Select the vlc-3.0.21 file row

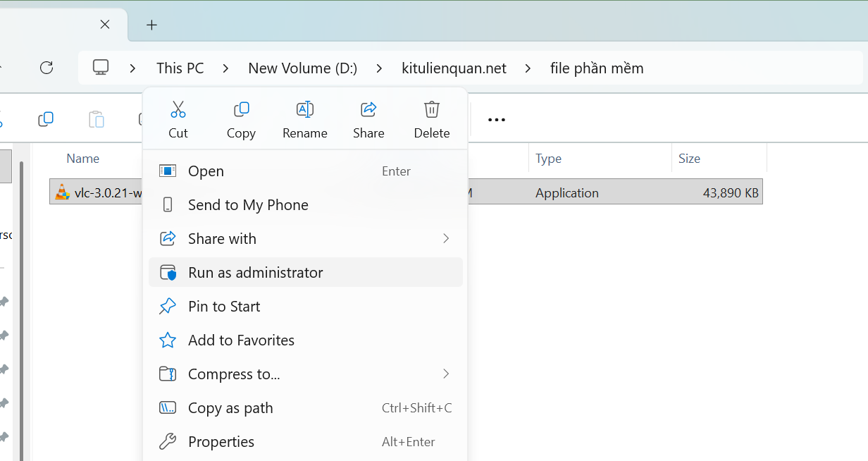pos(406,192)
